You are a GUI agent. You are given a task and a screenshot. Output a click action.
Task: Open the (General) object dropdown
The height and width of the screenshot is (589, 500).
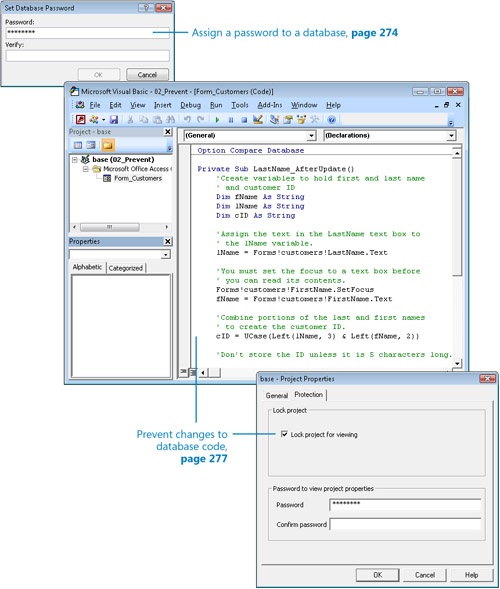pos(250,136)
